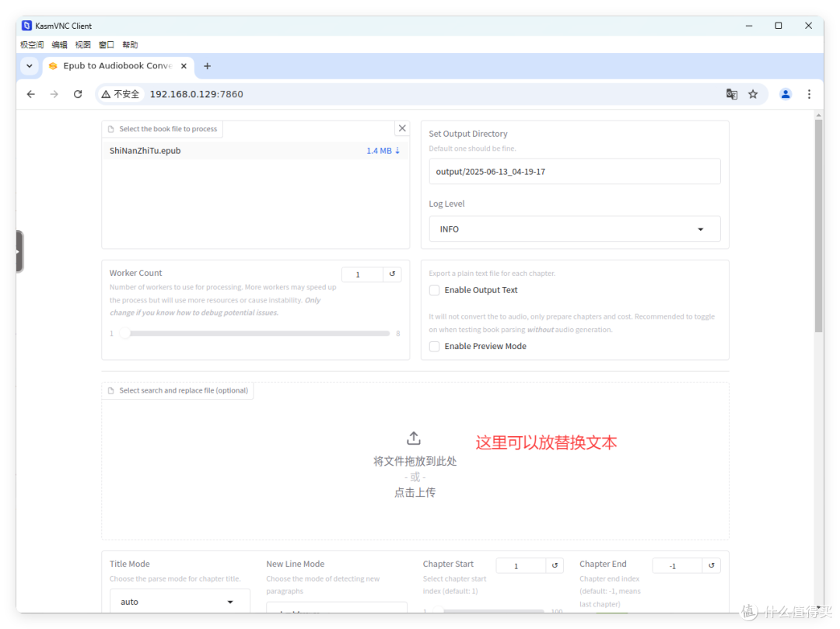Reload the page with refresh icon
This screenshot has width=840, height=629.
point(78,94)
